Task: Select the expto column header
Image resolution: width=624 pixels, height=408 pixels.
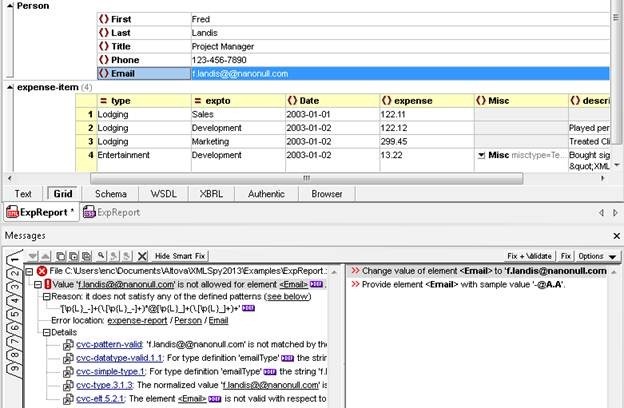Action: point(238,101)
